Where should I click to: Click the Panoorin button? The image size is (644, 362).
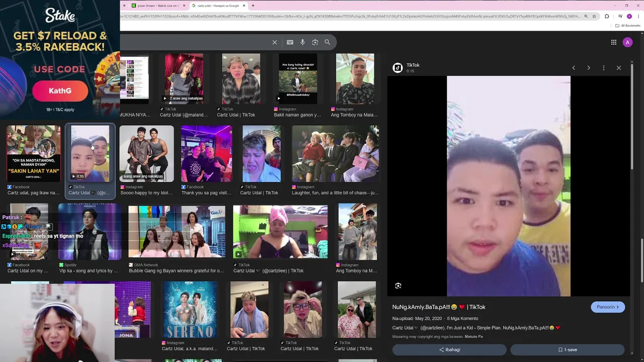608,307
